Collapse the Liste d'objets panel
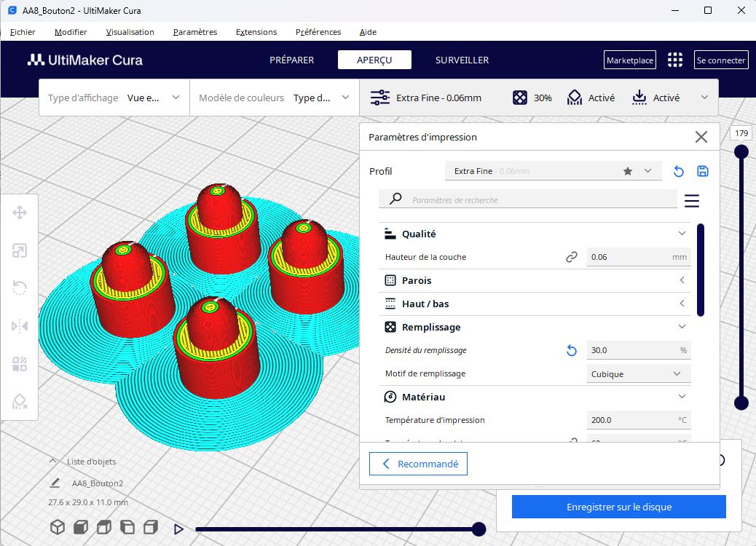 click(x=53, y=461)
